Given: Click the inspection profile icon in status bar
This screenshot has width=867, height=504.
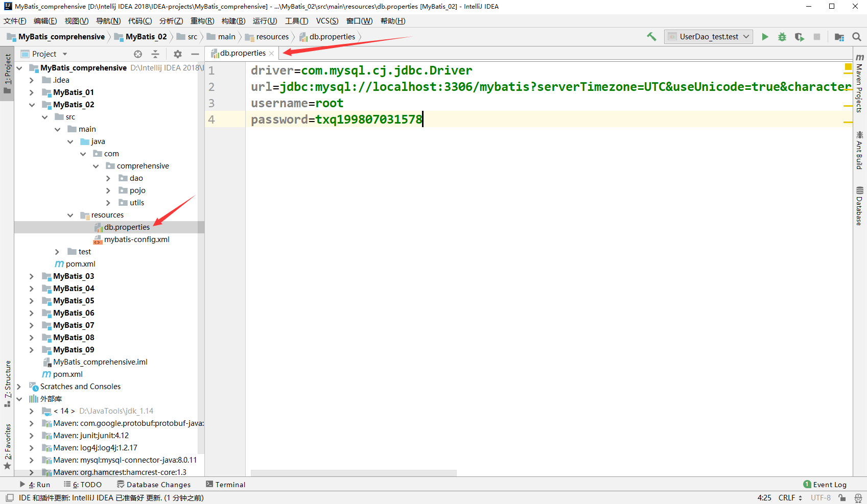Looking at the screenshot, I should point(858,498).
